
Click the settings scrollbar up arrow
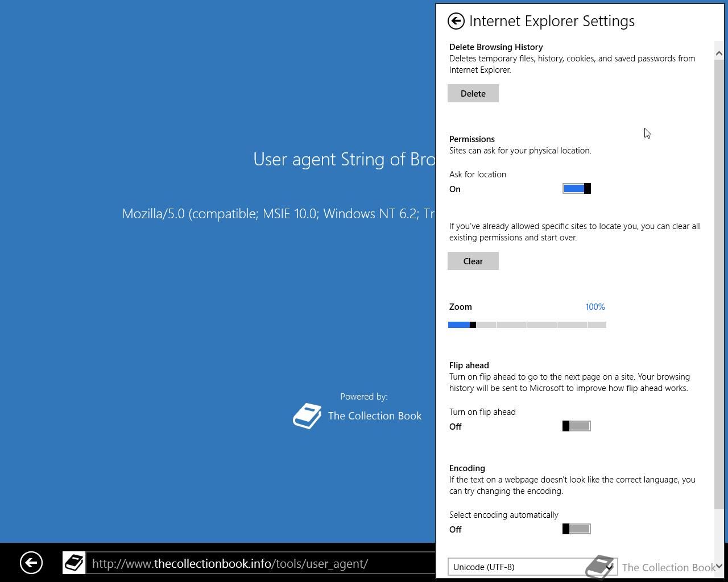(719, 53)
